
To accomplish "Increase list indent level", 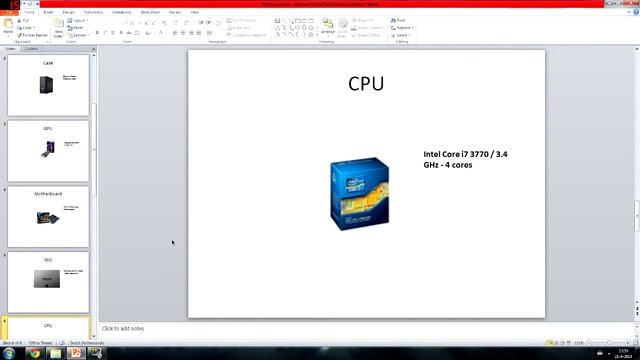I will (x=209, y=23).
